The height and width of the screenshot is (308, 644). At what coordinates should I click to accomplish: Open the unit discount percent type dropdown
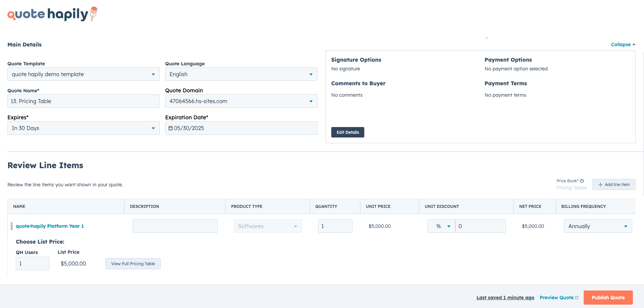(x=441, y=226)
